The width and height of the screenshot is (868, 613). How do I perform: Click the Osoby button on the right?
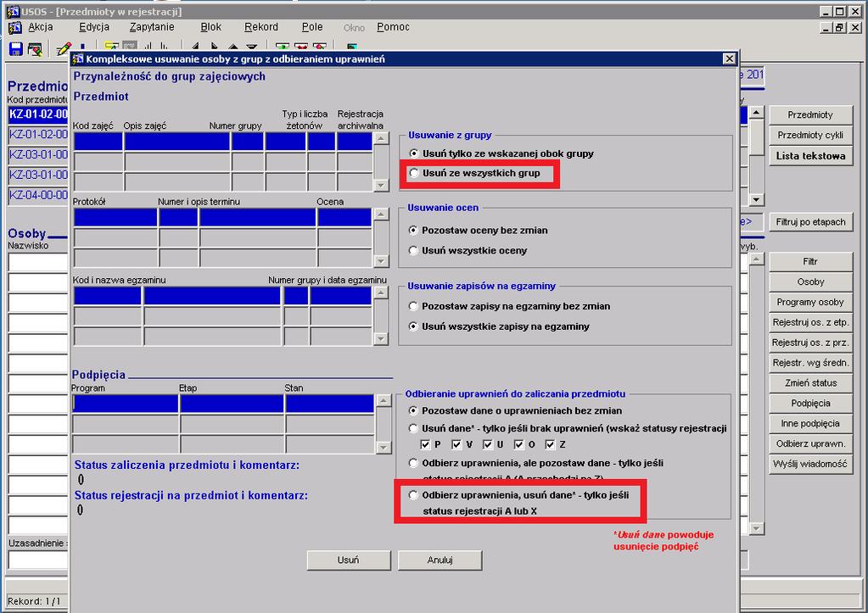coord(810,281)
